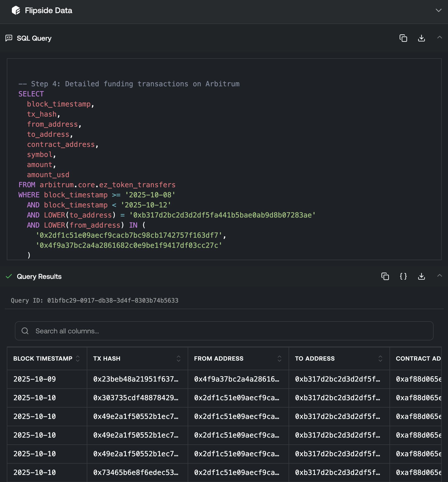Click from address 0x4f9a37bc2a4a28616 cell

[x=237, y=379]
